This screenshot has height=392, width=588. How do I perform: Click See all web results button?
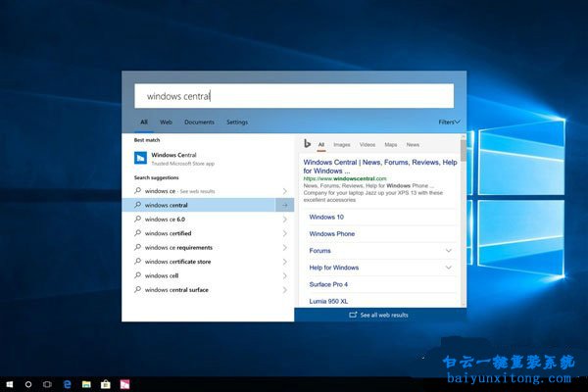pos(380,315)
